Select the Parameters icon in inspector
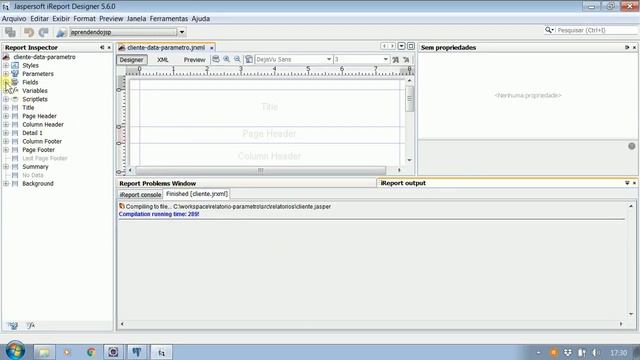Image resolution: width=640 pixels, height=360 pixels. point(15,74)
